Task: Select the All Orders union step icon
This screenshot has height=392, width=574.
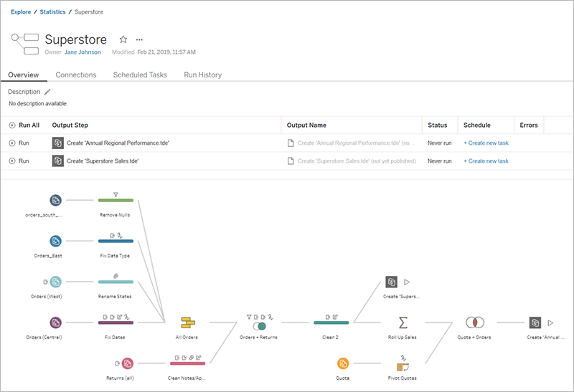Action: point(188,322)
